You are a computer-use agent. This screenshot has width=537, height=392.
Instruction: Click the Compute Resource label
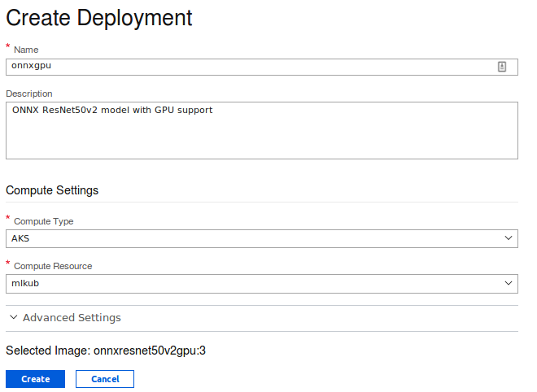(x=53, y=266)
